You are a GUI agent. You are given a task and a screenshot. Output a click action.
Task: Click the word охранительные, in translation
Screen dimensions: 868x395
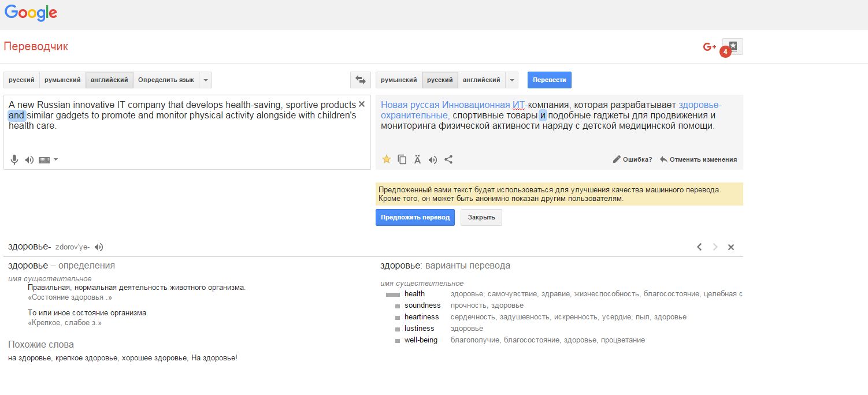tap(415, 115)
